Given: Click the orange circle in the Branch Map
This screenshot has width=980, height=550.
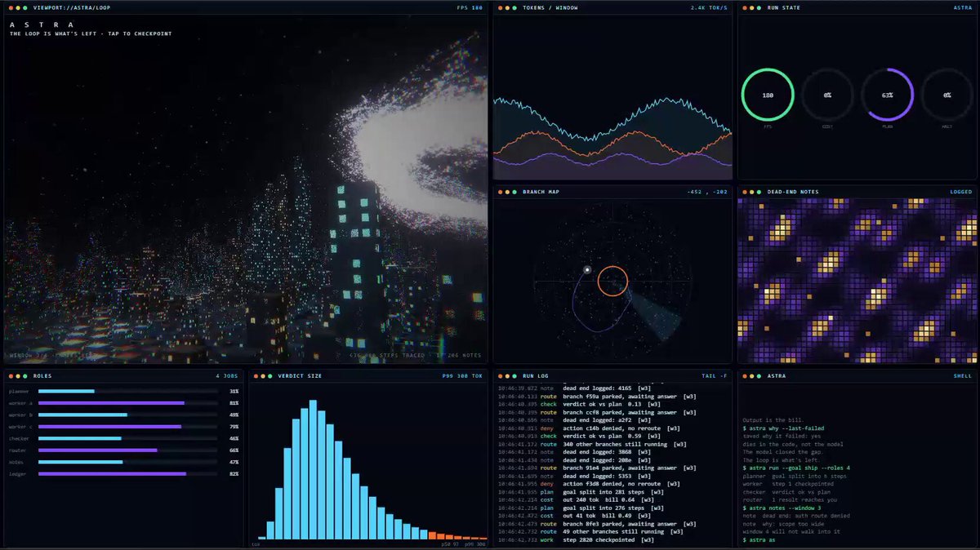Looking at the screenshot, I should (x=612, y=282).
